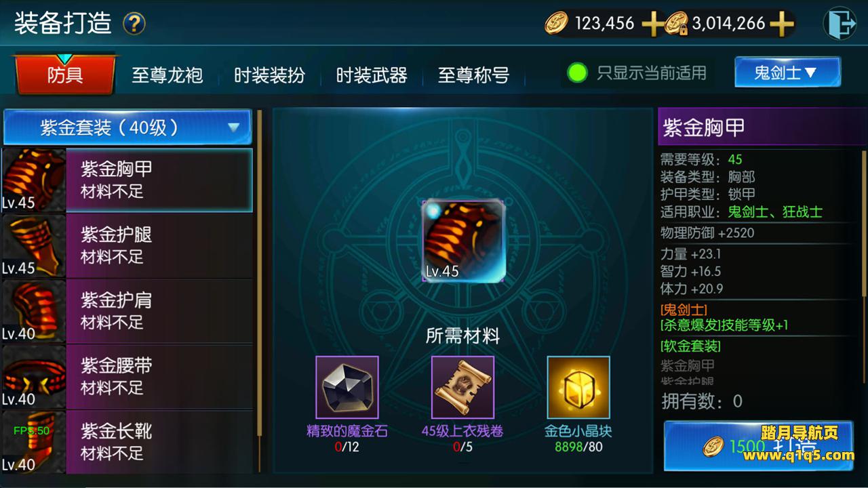Image resolution: width=868 pixels, height=488 pixels.
Task: Add locked coins with second plus icon
Action: 781,24
